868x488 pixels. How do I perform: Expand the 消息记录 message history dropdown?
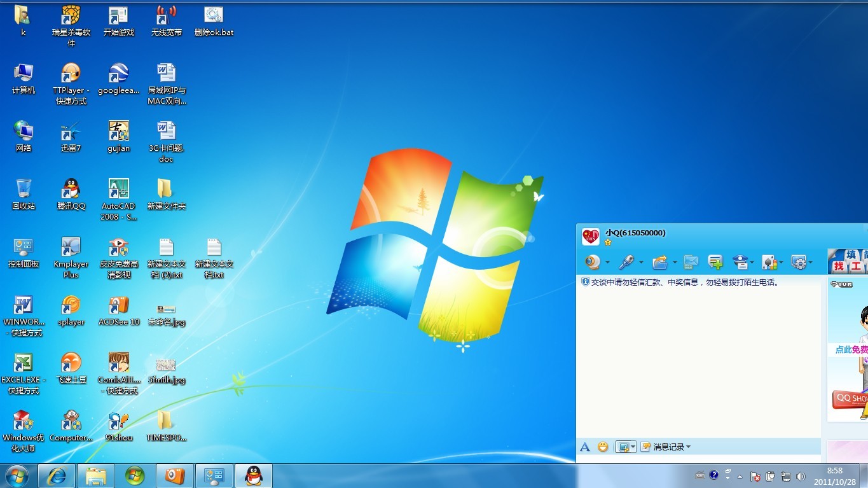(x=688, y=447)
